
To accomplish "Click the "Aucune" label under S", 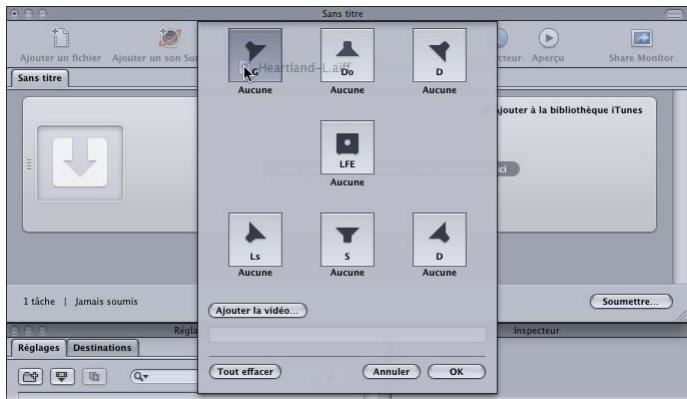I will (347, 272).
